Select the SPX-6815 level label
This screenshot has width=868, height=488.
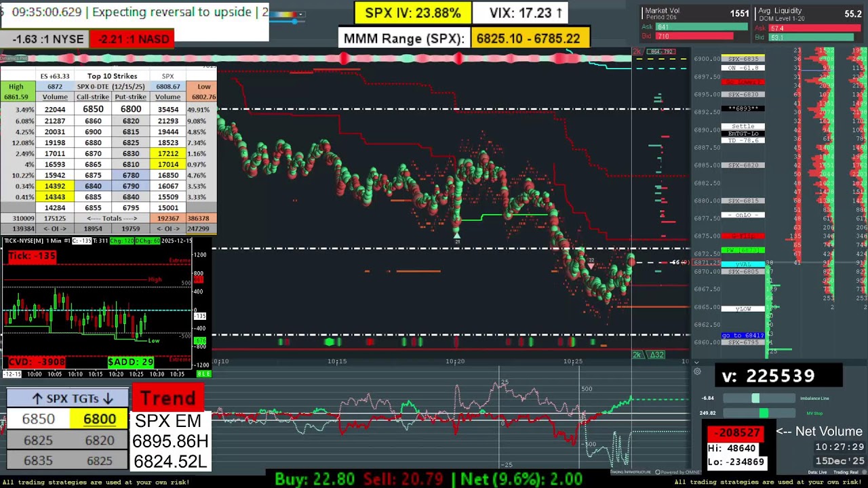(743, 201)
